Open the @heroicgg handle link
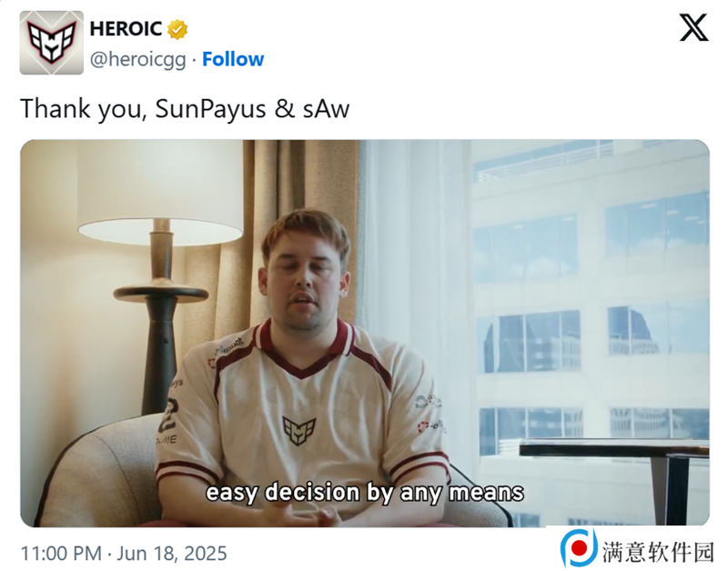The height and width of the screenshot is (571, 728). coord(138,60)
